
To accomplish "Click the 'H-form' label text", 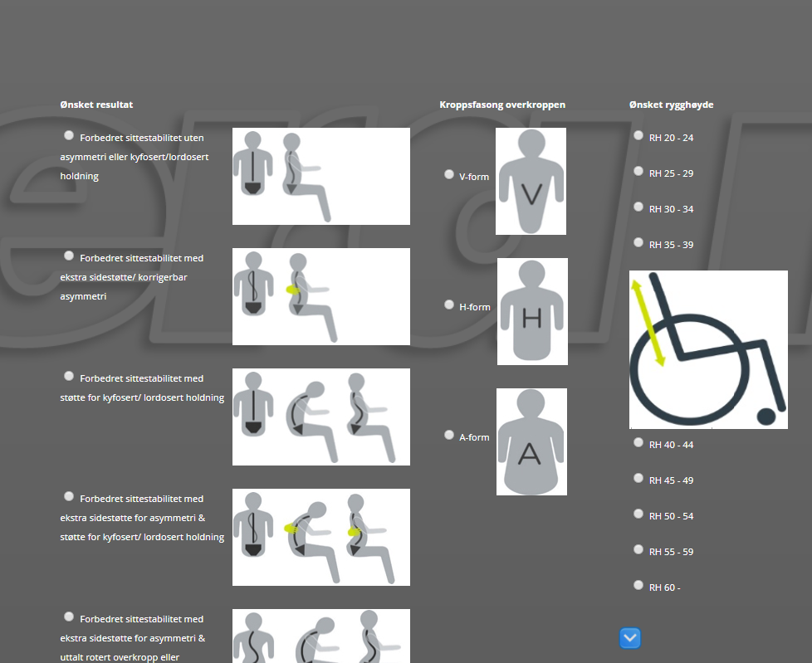I will [x=474, y=307].
